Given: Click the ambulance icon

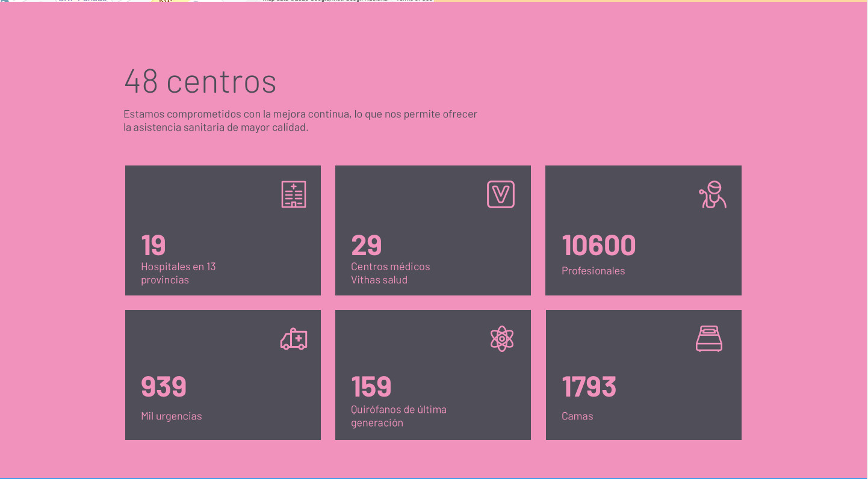Looking at the screenshot, I should 294,339.
